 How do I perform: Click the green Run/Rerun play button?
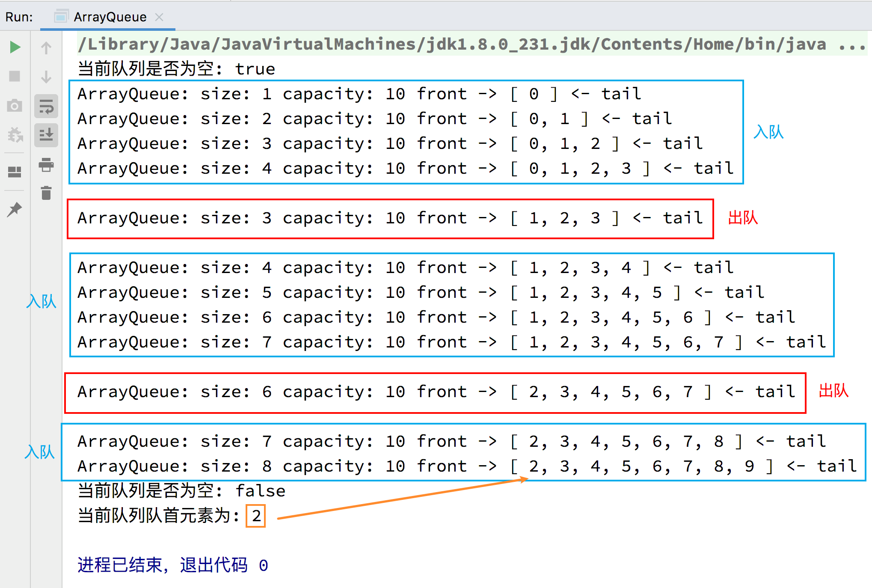click(15, 47)
